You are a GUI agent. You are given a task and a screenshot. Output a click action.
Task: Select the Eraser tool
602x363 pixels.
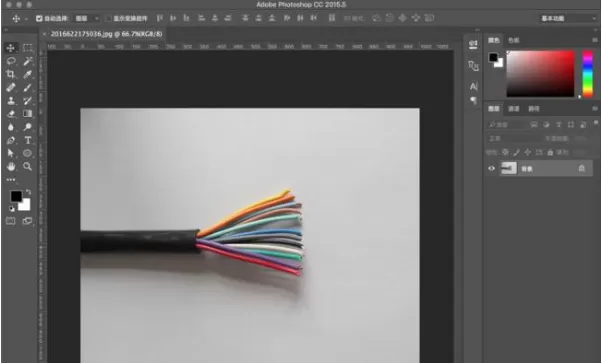pos(11,114)
